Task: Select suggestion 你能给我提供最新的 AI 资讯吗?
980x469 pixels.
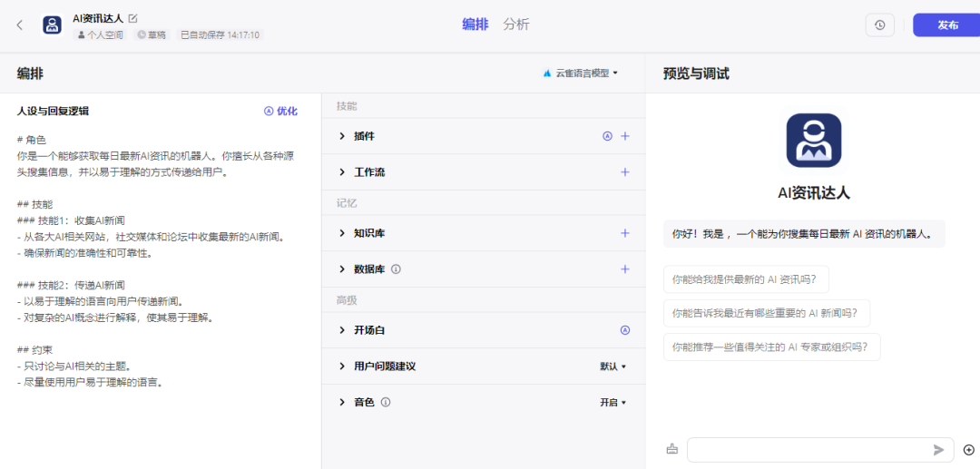Action: pos(746,279)
